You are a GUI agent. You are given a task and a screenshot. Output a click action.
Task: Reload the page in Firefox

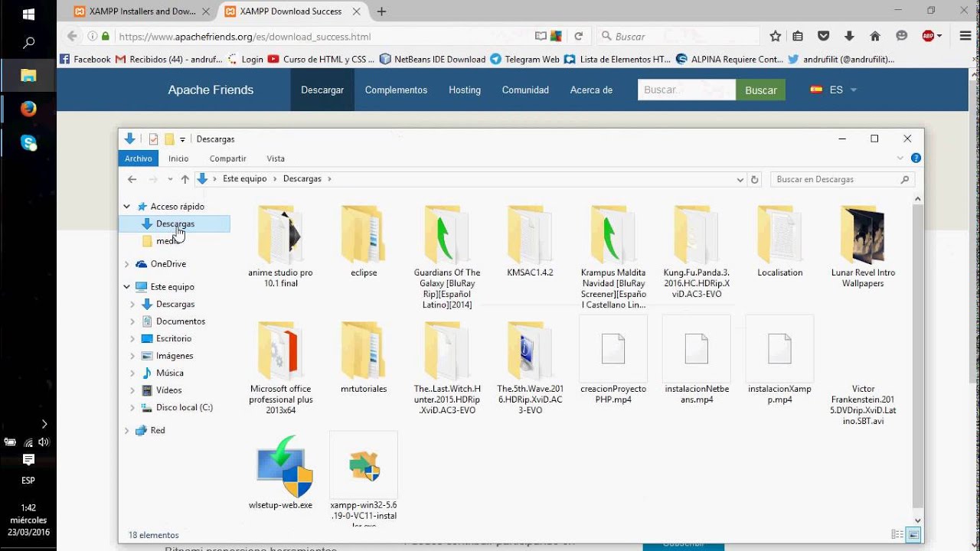tap(579, 36)
